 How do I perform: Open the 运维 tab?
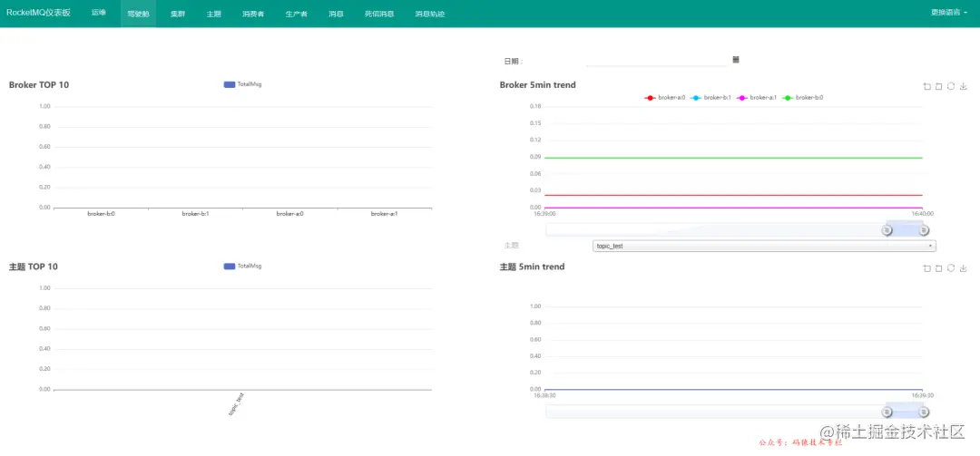[99, 13]
